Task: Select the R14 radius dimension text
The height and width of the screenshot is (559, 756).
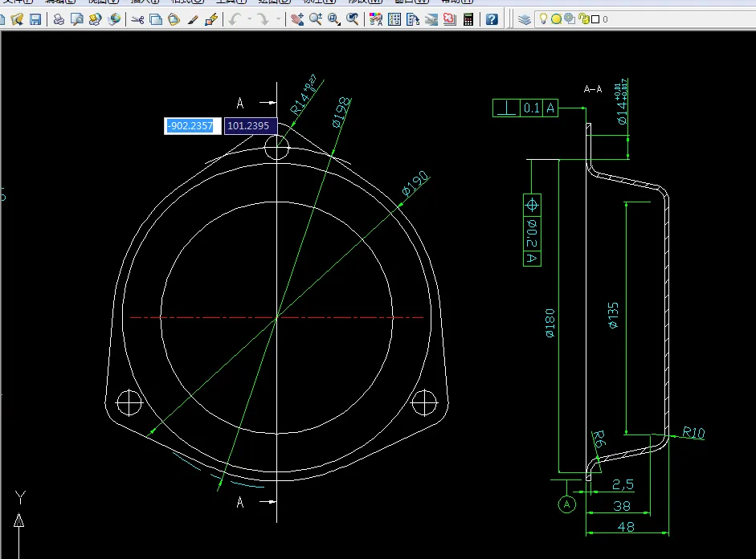Action: [x=303, y=95]
